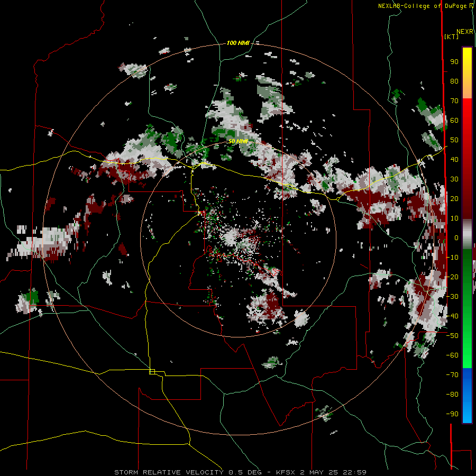Screen dimensions: 476x476
Task: Select the negative 50 scale value
Action: point(452,335)
